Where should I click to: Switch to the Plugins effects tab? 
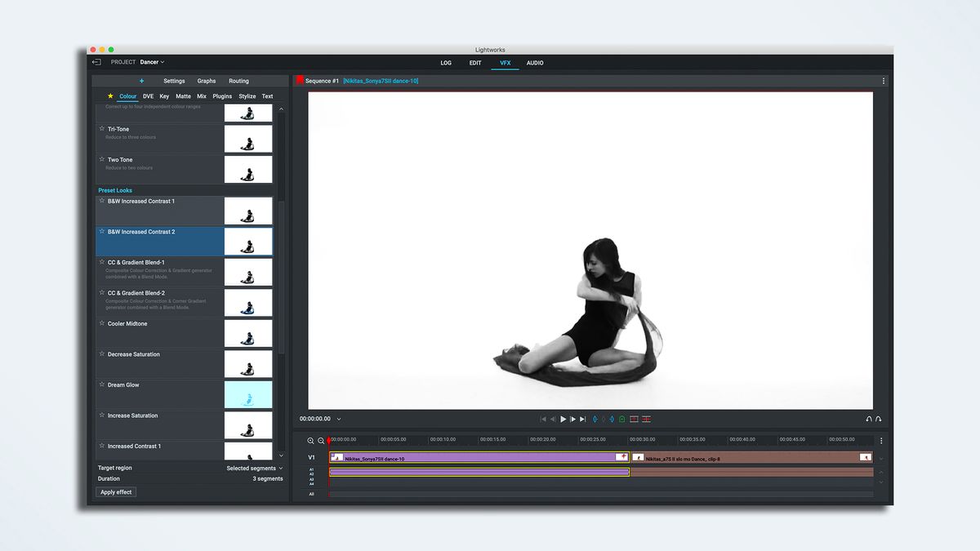pyautogui.click(x=221, y=96)
